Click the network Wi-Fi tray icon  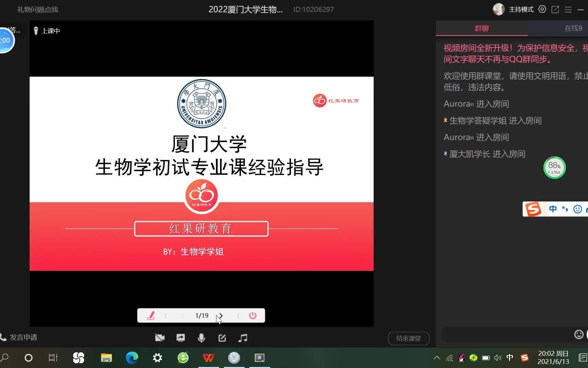point(450,358)
